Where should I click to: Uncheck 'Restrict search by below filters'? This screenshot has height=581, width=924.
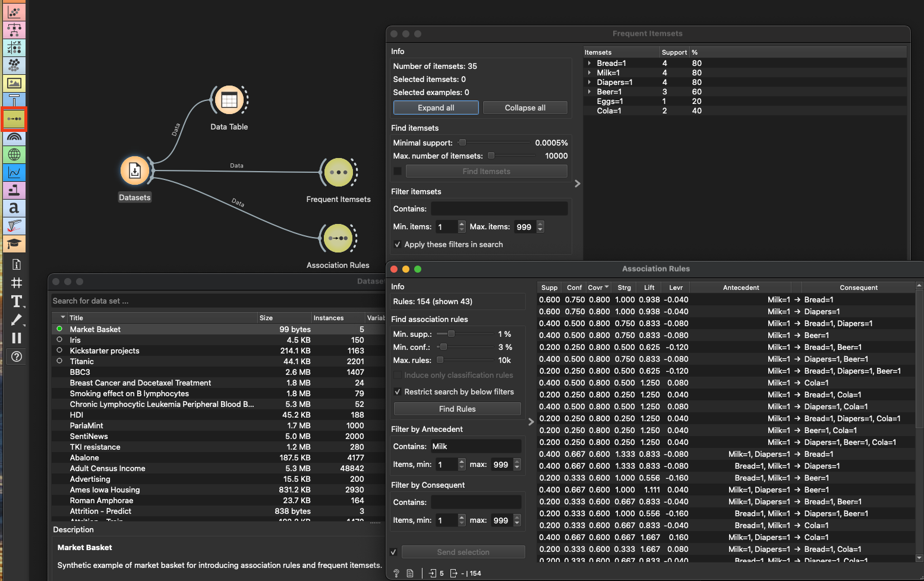pos(398,392)
